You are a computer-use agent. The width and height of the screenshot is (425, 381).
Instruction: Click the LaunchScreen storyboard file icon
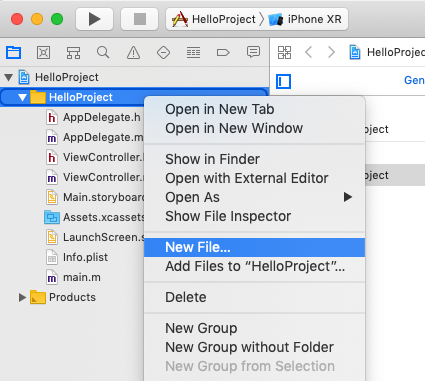pyautogui.click(x=52, y=237)
